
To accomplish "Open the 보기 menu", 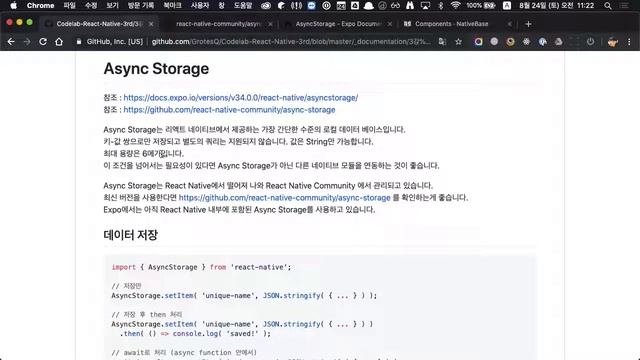I will (x=112, y=6).
